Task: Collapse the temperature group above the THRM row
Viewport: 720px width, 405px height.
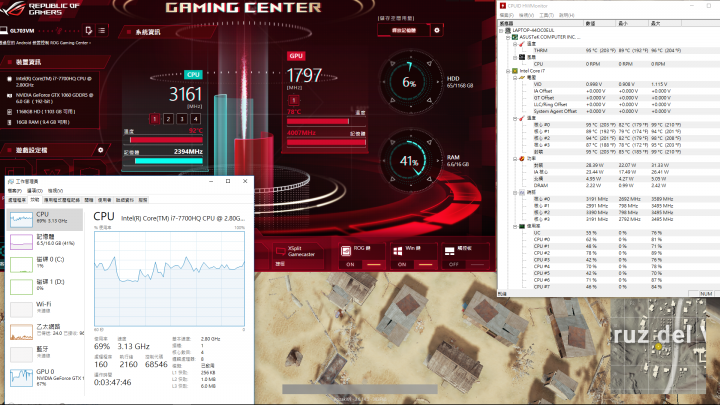Action: pyautogui.click(x=515, y=44)
